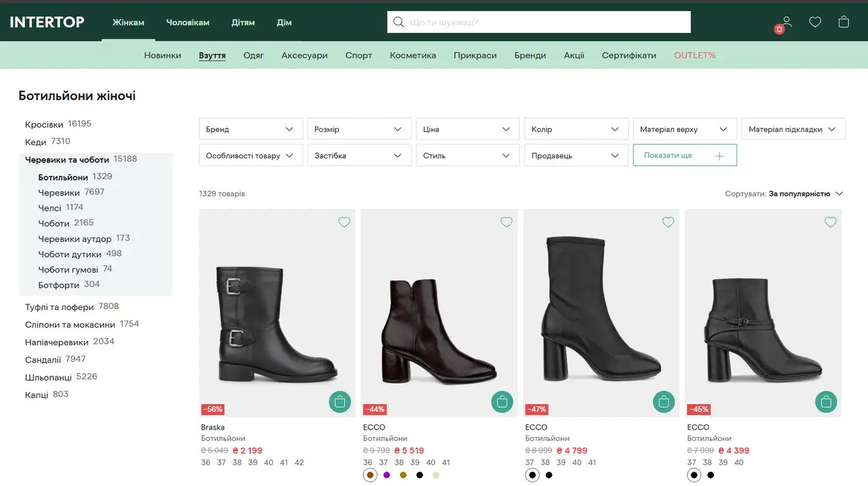Choose the mustard color swatch on ECCO boots
Viewport: 868px width, 486px height.
click(x=403, y=475)
